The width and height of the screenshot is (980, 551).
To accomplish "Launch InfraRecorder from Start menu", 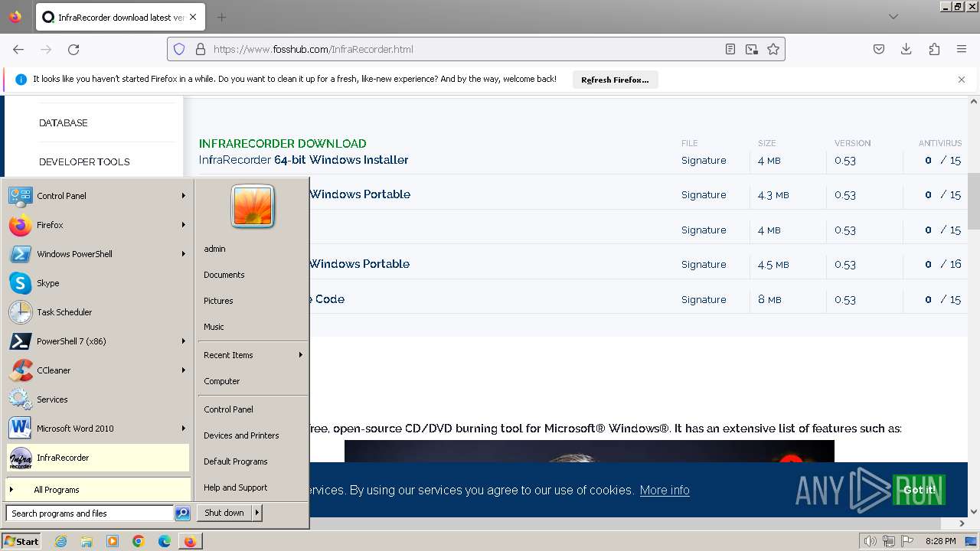I will point(97,458).
